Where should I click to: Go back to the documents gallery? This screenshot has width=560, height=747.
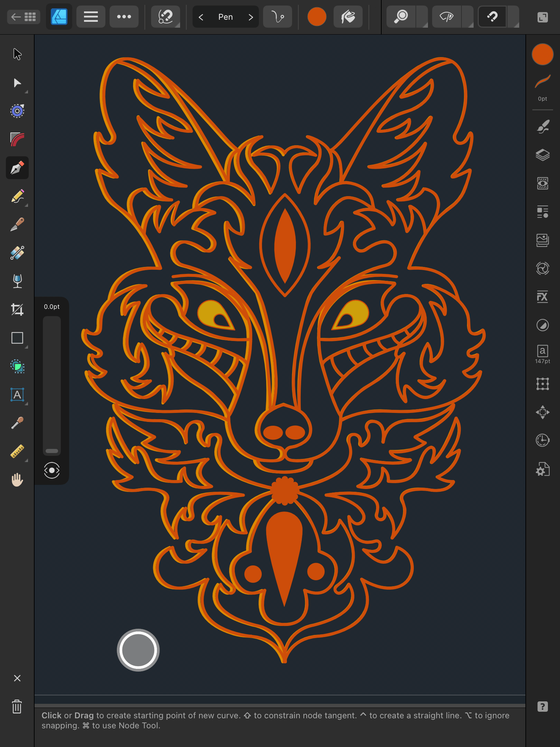[x=23, y=17]
